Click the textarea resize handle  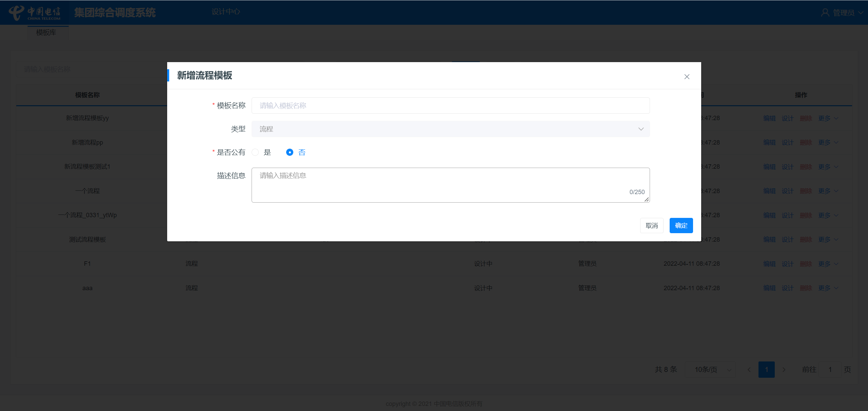[647, 200]
